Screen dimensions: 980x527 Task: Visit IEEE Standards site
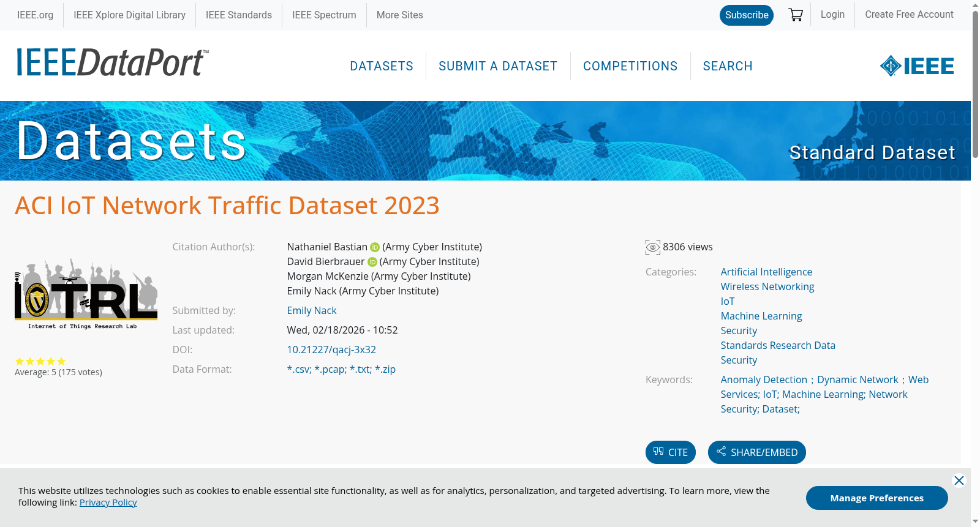239,15
